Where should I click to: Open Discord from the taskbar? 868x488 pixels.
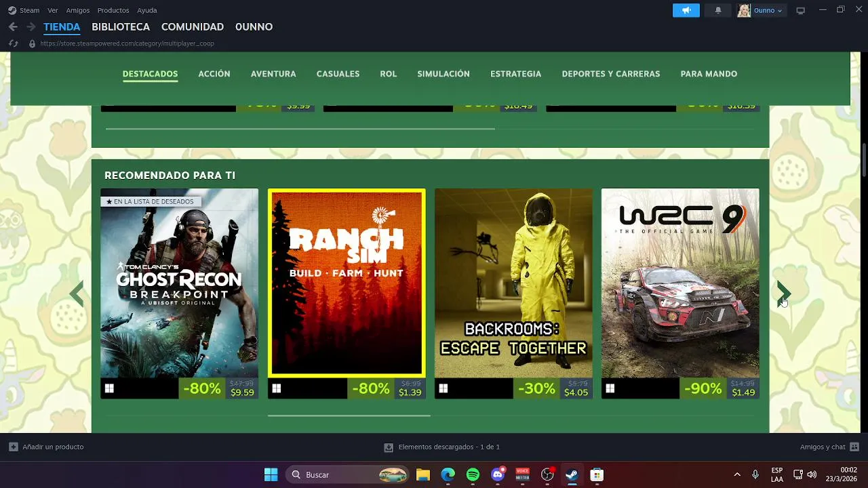(x=498, y=474)
